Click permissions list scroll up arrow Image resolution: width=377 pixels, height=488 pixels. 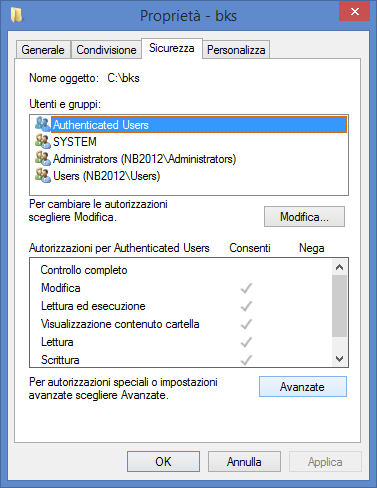coord(339,267)
